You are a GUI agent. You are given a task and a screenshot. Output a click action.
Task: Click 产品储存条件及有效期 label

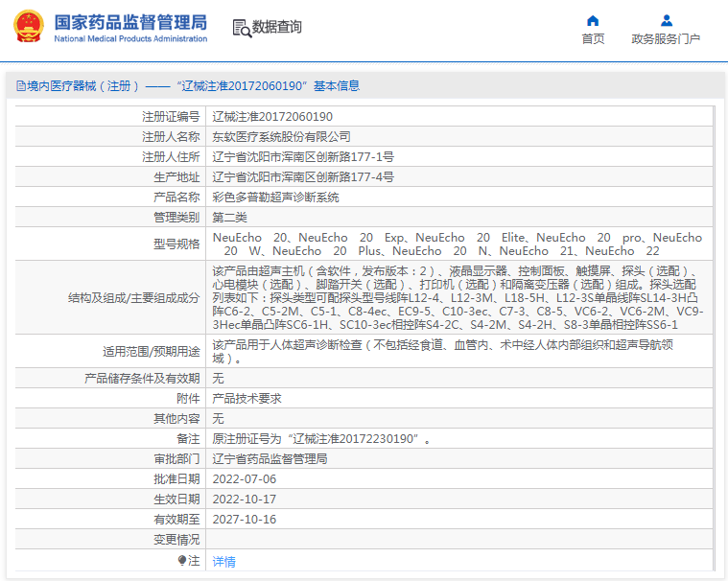click(142, 378)
